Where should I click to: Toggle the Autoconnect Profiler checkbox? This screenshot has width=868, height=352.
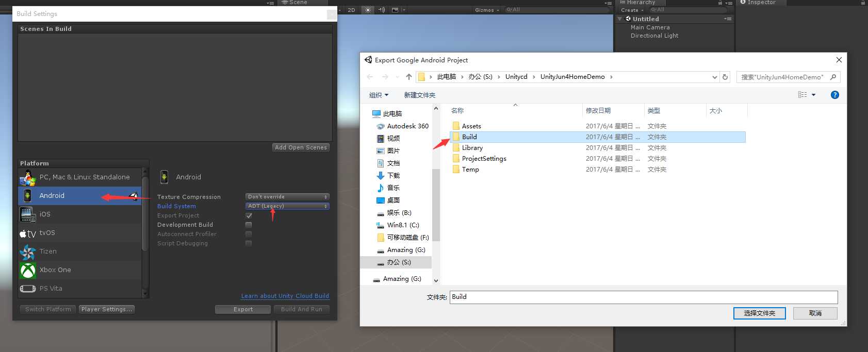pos(249,234)
